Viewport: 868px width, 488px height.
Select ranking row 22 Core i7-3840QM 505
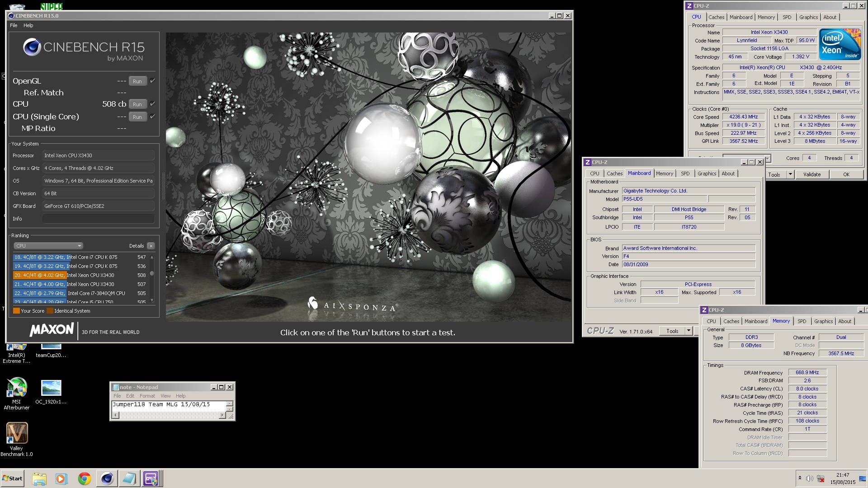click(80, 293)
